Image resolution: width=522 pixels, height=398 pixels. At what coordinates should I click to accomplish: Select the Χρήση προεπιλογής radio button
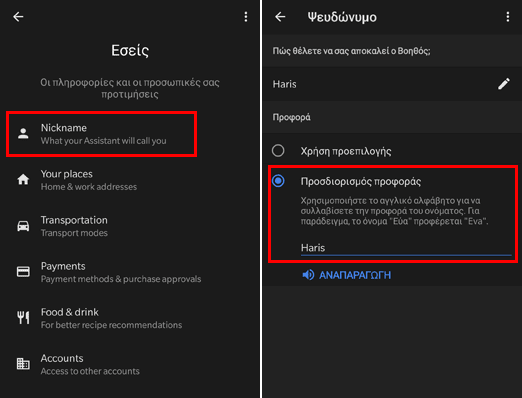pos(278,151)
